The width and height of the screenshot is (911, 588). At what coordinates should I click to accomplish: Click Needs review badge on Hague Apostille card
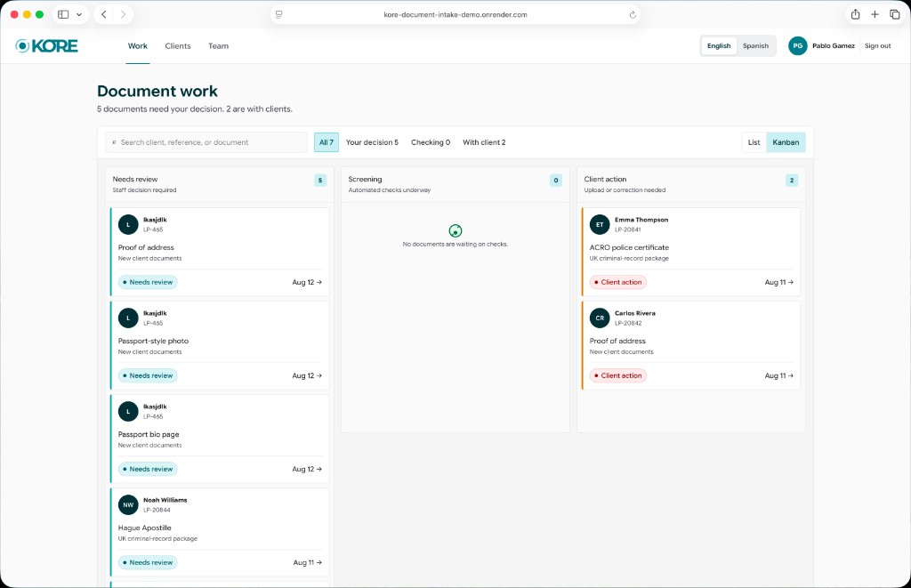[149, 562]
